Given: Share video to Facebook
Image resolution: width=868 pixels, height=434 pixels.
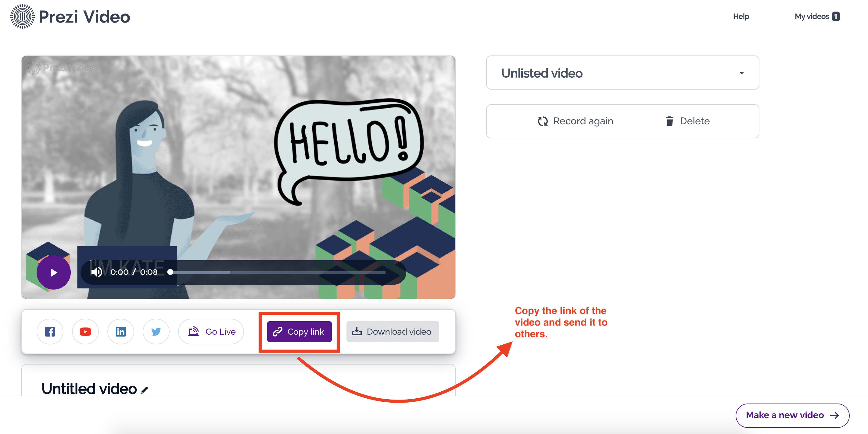Looking at the screenshot, I should click(x=50, y=332).
